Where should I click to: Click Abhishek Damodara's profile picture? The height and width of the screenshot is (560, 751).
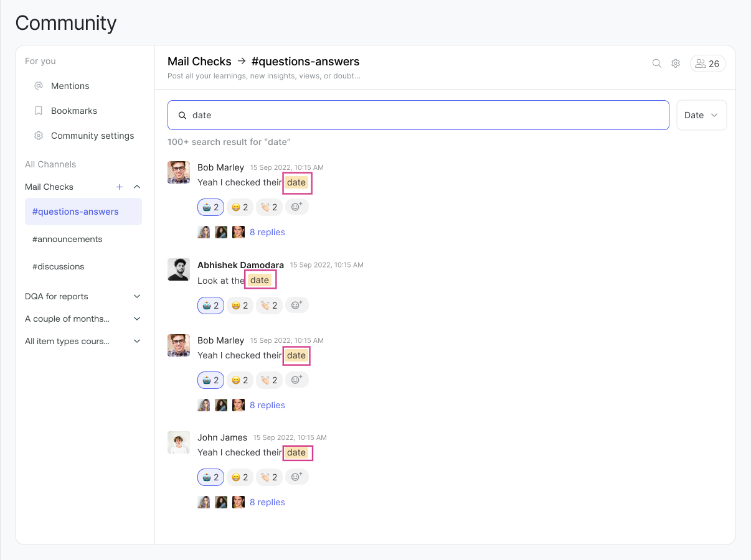pyautogui.click(x=179, y=269)
